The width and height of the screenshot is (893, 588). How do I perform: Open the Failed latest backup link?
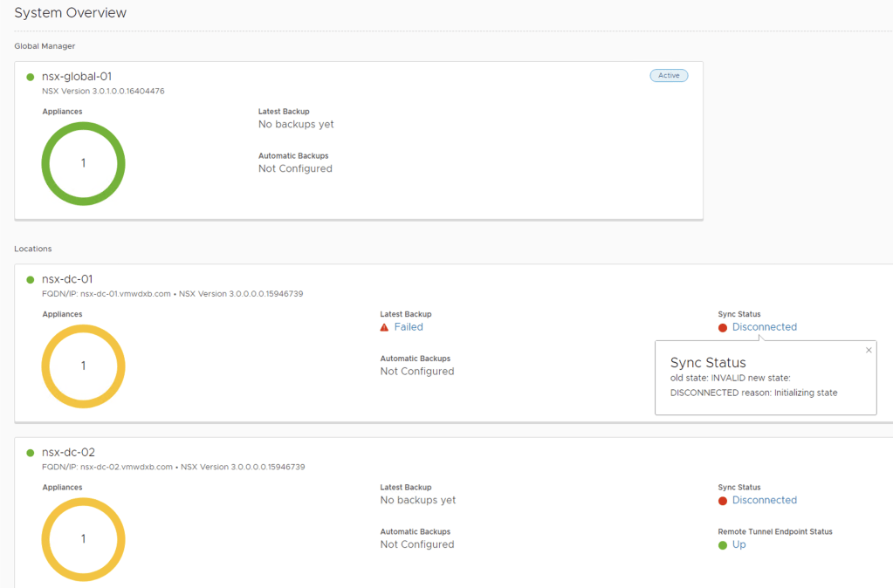coord(408,327)
